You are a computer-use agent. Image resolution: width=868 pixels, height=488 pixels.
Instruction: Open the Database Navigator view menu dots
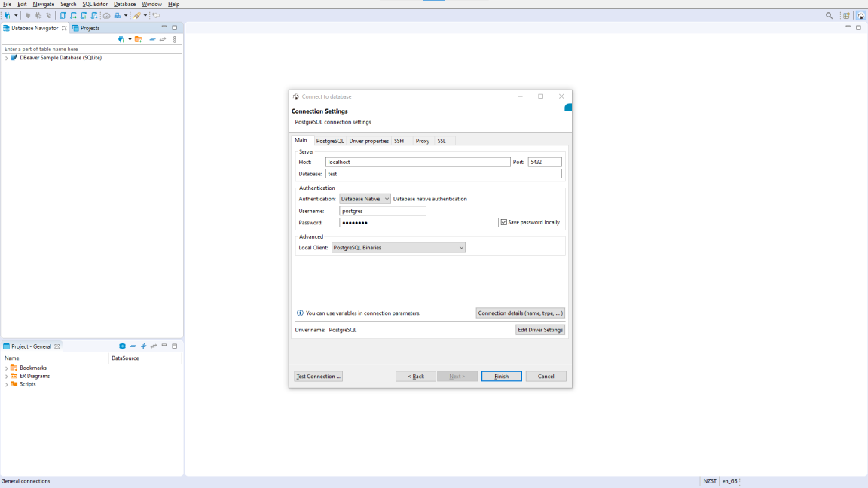click(x=174, y=39)
